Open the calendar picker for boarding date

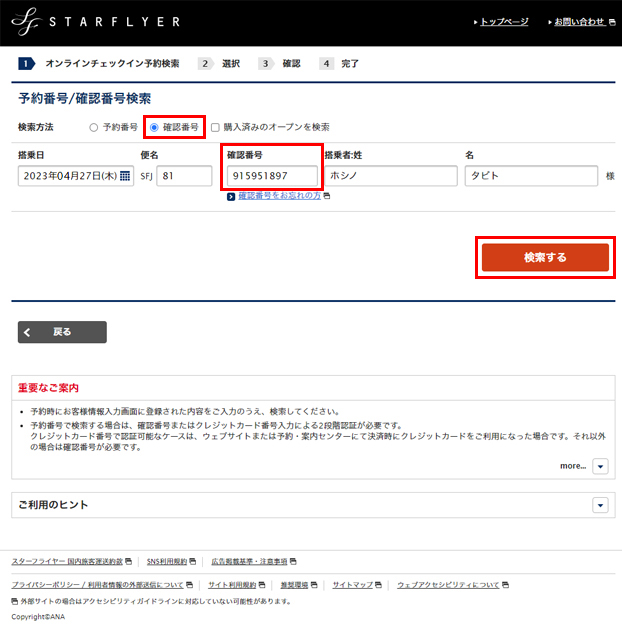tap(125, 177)
